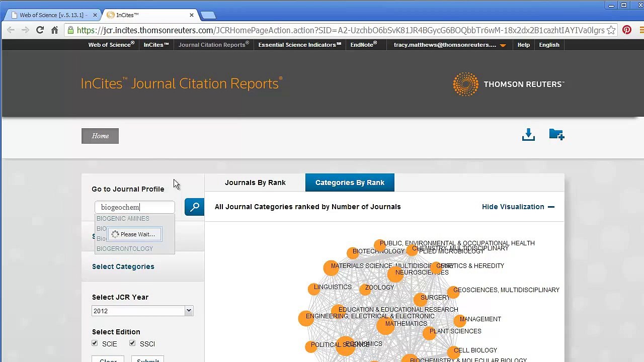Click the secure lock icon in address bar

click(x=70, y=30)
